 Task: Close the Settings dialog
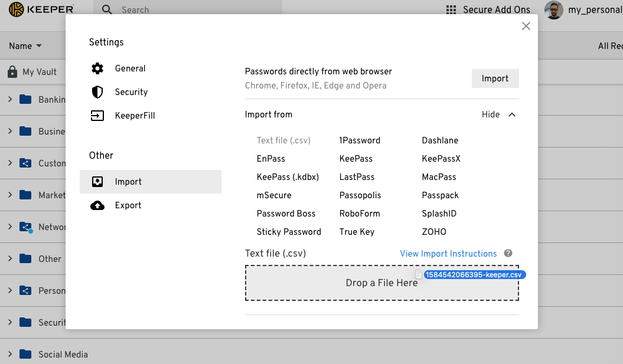[526, 26]
